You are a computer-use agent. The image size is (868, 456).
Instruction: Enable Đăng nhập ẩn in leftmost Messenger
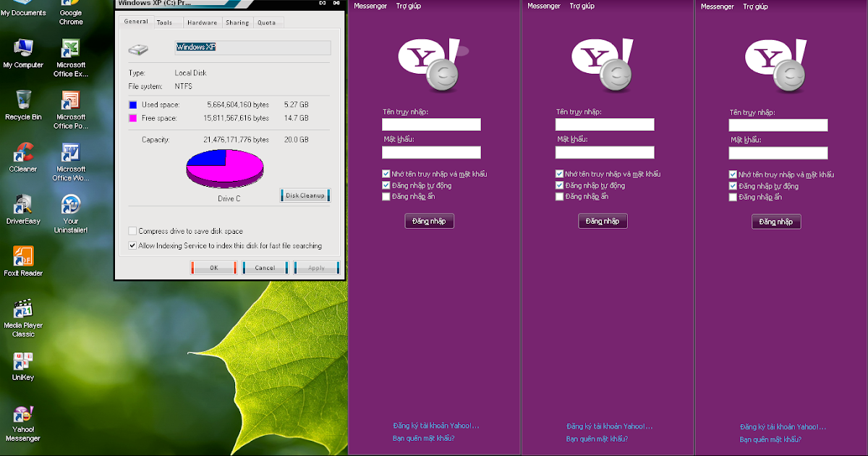click(386, 196)
